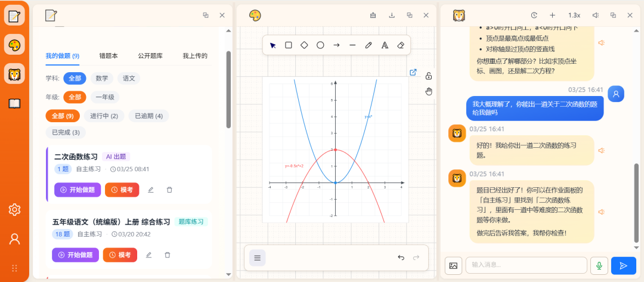This screenshot has width=644, height=282.
Task: Select the text tool in whiteboard toolbar
Action: (385, 45)
